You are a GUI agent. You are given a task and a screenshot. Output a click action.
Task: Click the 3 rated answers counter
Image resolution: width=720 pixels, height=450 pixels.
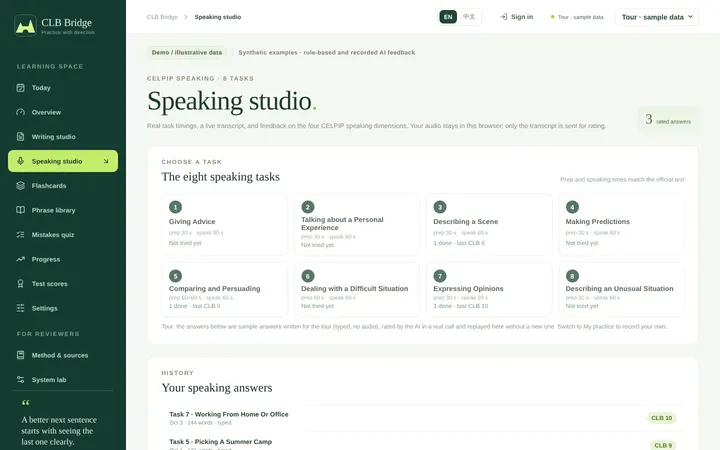pyautogui.click(x=668, y=119)
